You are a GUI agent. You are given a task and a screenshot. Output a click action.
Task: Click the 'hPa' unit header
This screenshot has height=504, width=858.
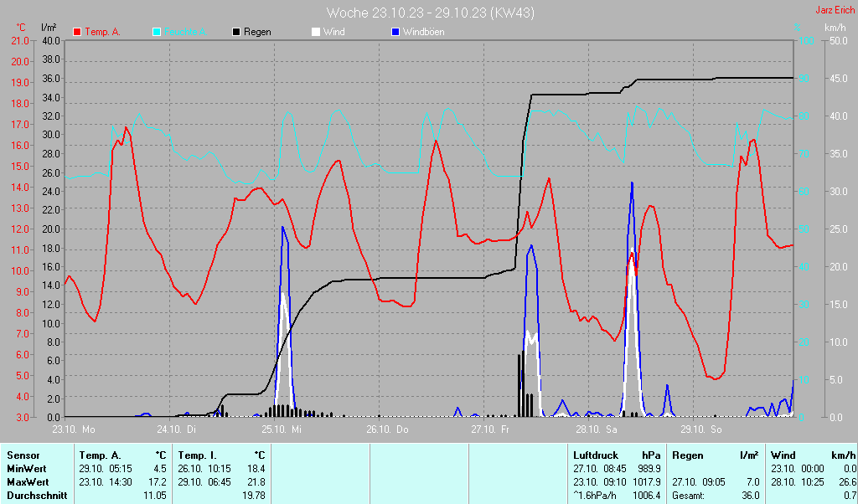coord(650,455)
